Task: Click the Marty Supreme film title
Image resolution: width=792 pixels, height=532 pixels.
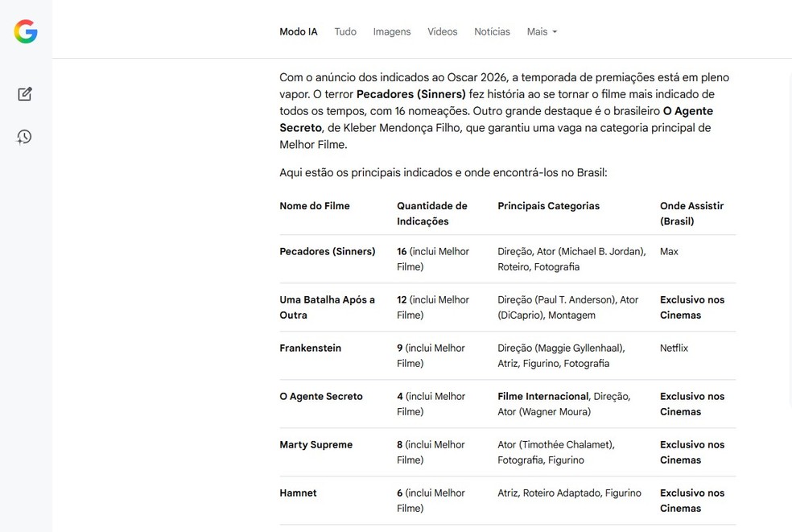Action: pos(316,444)
